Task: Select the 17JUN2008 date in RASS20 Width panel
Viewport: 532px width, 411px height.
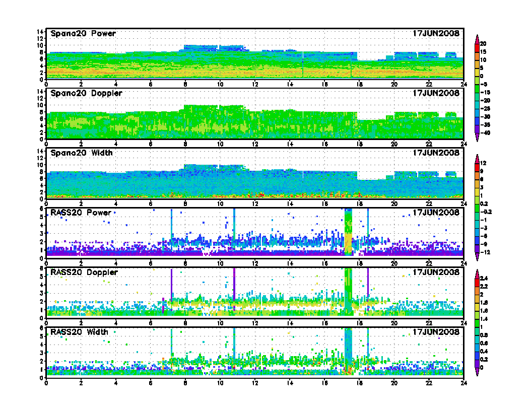Action: click(436, 332)
